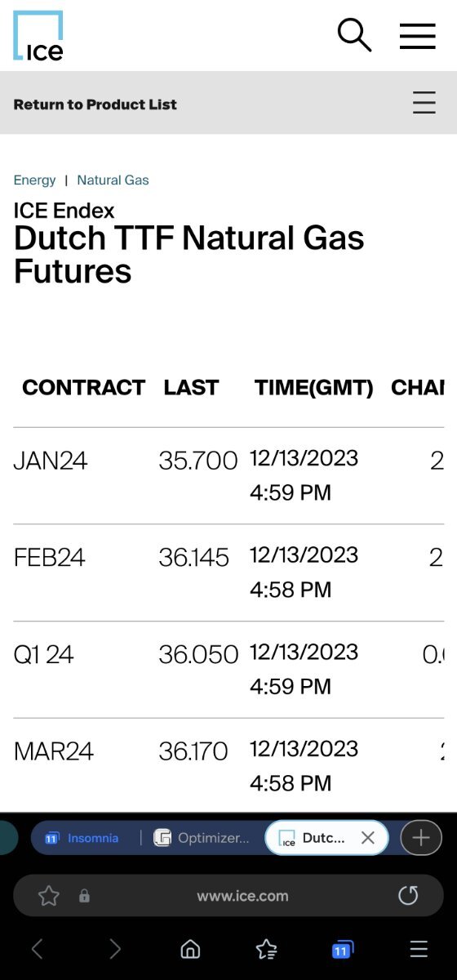Close the Dutch TTF browser tab
The image size is (457, 980).
[367, 838]
